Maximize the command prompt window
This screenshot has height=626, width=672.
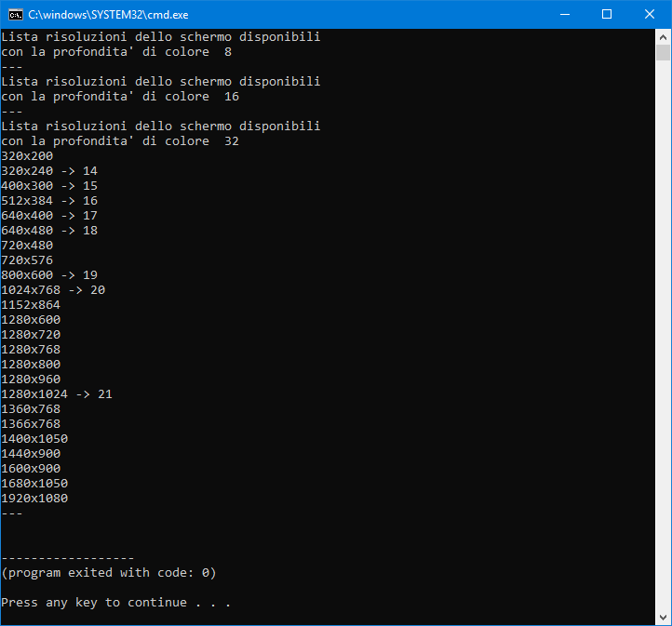point(607,14)
